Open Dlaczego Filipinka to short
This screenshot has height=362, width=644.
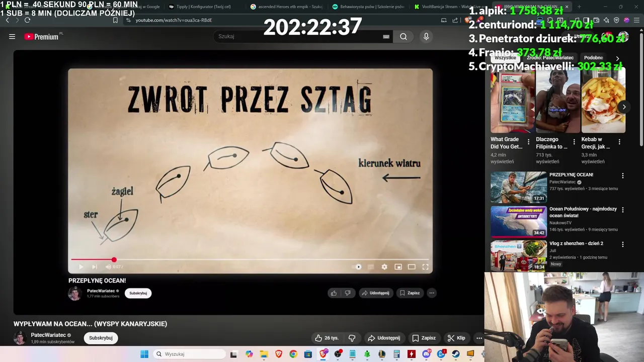[x=558, y=101]
